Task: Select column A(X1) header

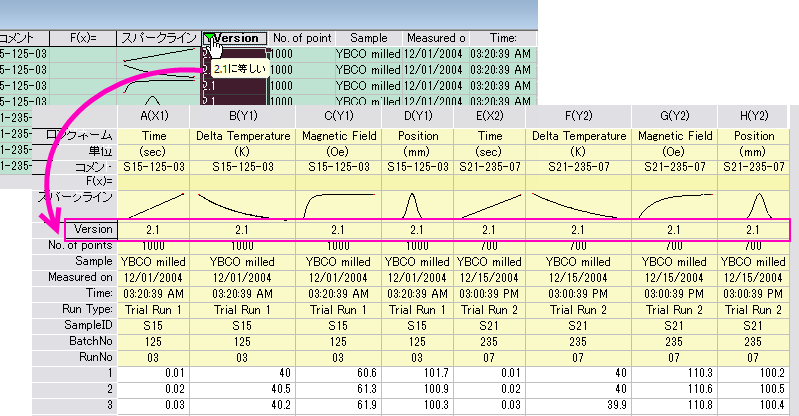Action: [x=153, y=116]
